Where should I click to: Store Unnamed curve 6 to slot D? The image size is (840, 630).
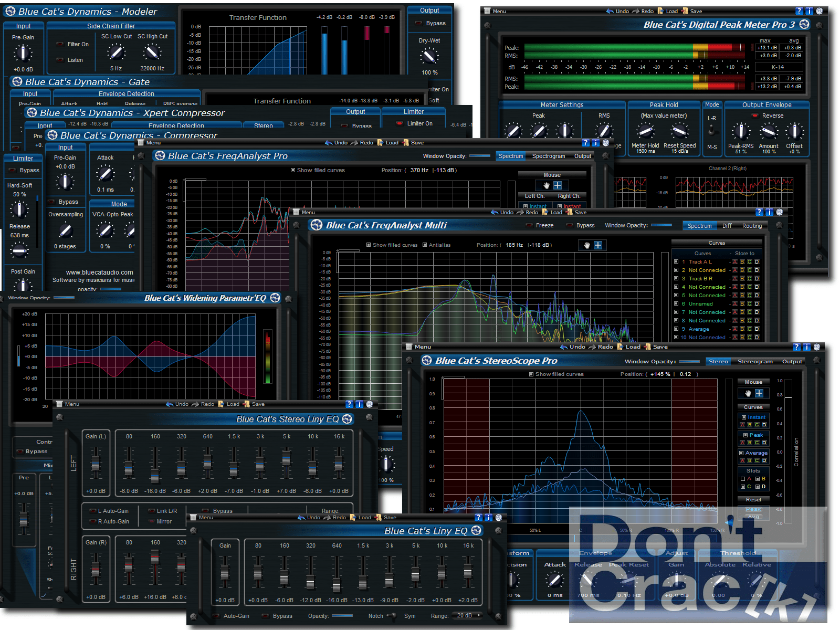coord(757,303)
